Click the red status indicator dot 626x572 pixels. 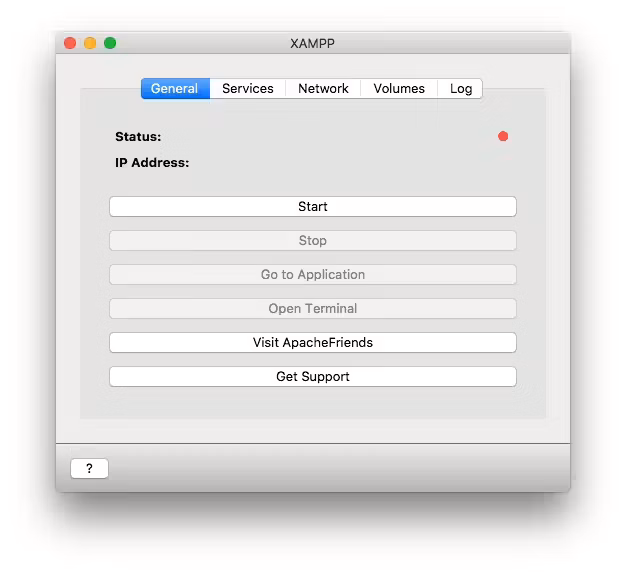click(x=503, y=137)
